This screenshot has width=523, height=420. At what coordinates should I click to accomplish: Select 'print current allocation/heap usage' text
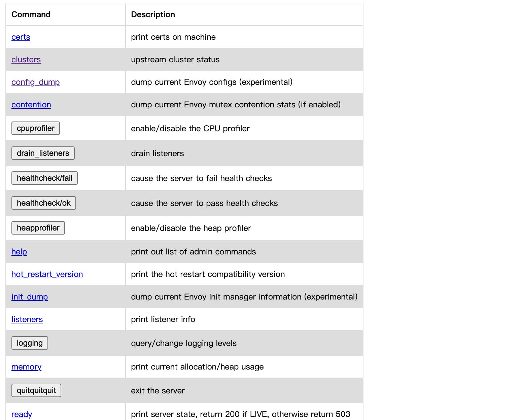tap(197, 367)
